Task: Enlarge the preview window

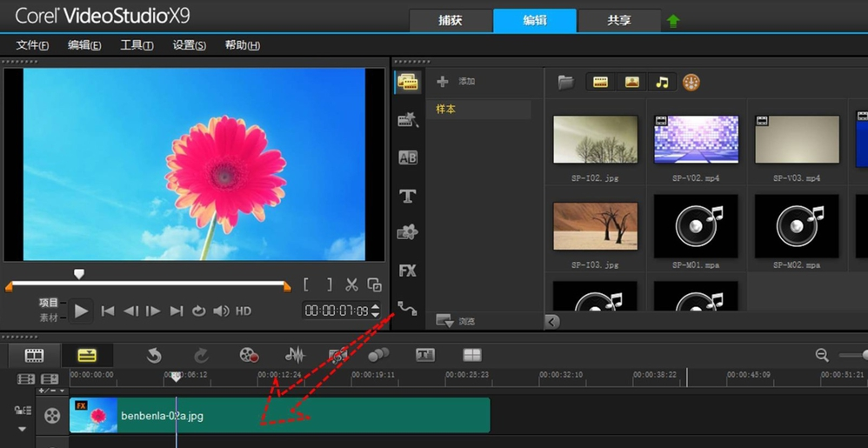Action: point(375,284)
